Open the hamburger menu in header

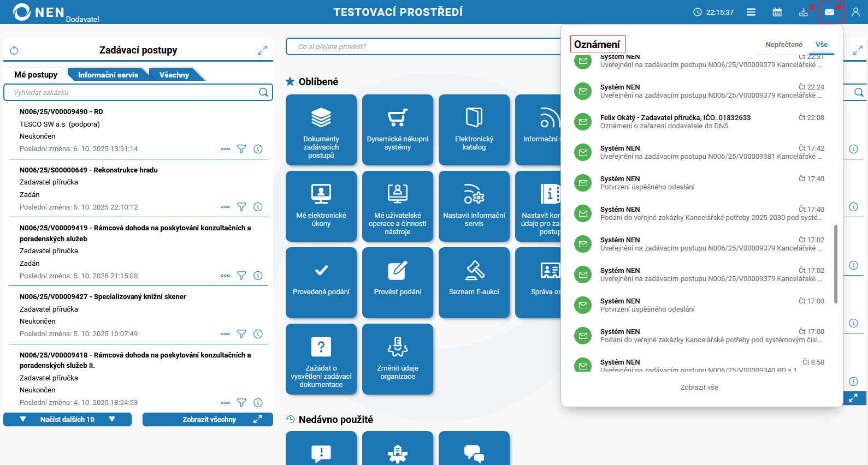751,12
